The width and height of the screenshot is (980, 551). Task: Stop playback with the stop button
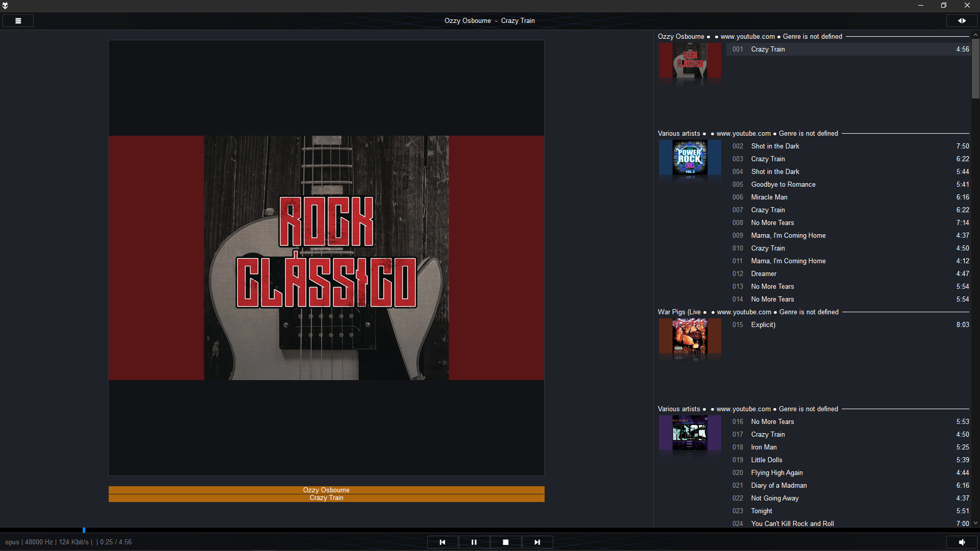point(505,542)
